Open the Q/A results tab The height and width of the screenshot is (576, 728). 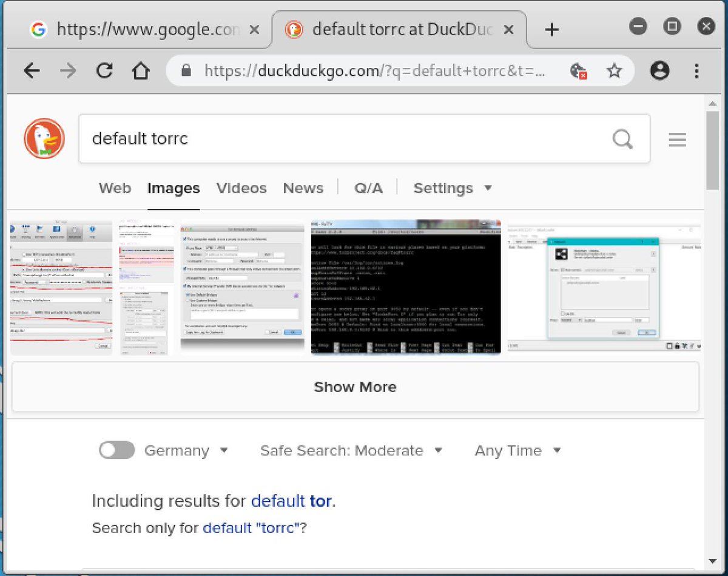coord(368,188)
